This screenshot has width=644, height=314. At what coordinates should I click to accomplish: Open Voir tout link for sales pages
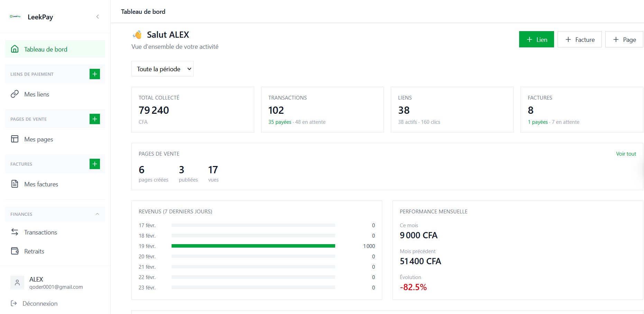(x=626, y=154)
